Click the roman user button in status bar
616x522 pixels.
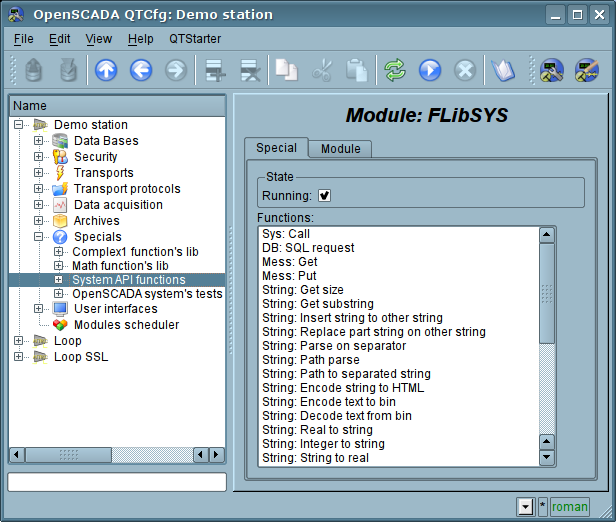(x=570, y=507)
